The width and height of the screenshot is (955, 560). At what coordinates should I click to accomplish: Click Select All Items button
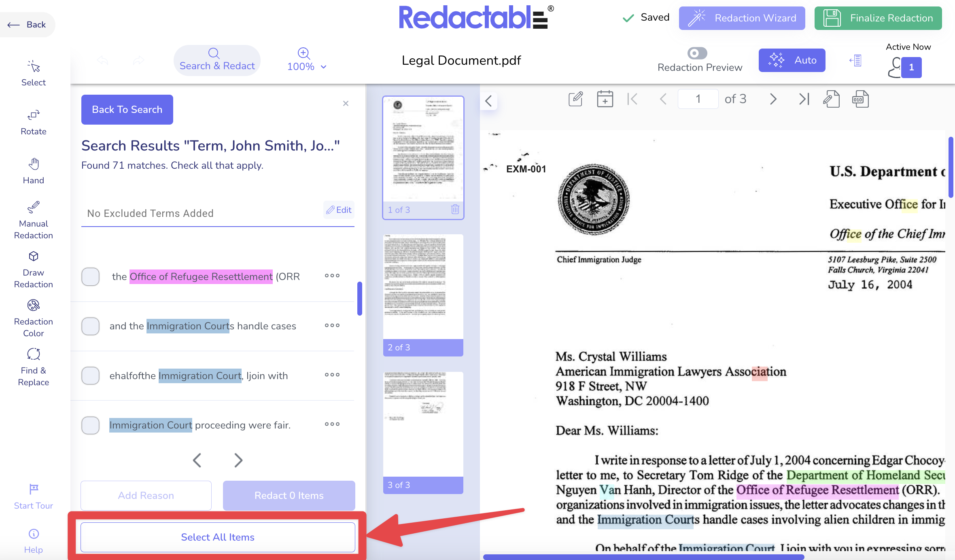coord(218,537)
